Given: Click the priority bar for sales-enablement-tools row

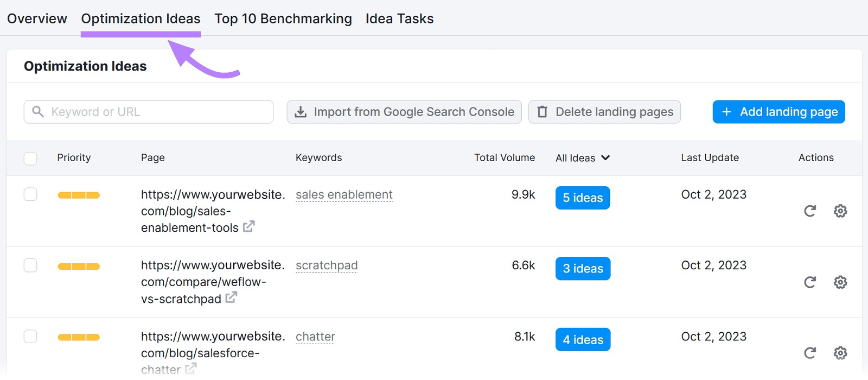Looking at the screenshot, I should [x=79, y=195].
